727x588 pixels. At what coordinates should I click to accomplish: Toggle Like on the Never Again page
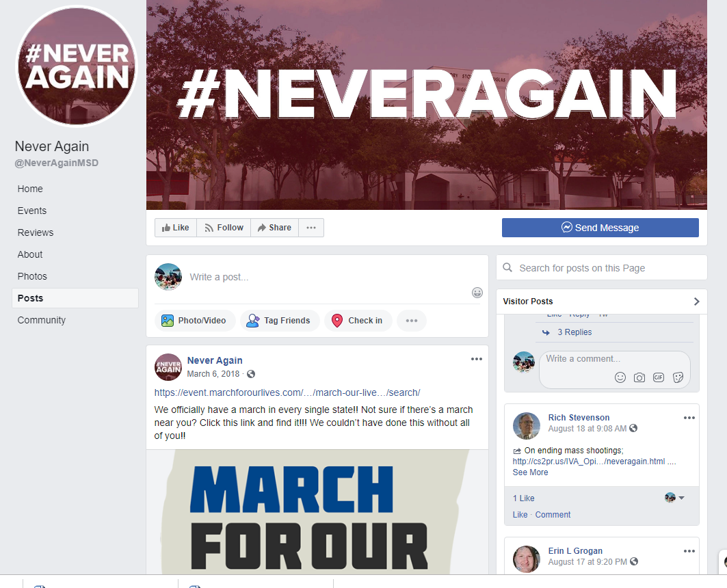(176, 228)
